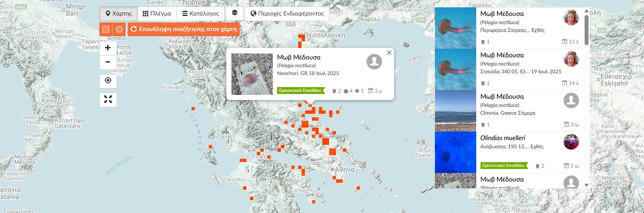
Task: Click the identifications count icon in popup
Action: click(x=334, y=91)
